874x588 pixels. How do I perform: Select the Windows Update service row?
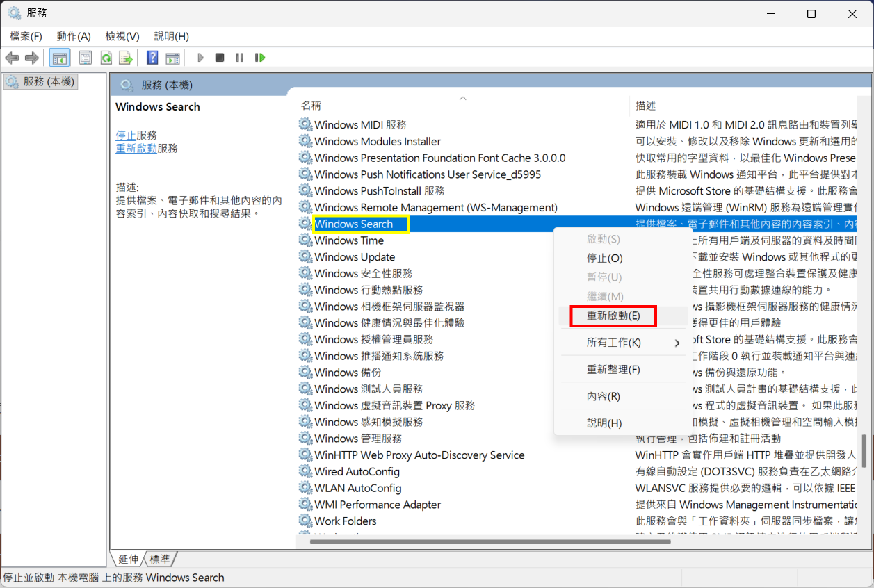coord(355,257)
